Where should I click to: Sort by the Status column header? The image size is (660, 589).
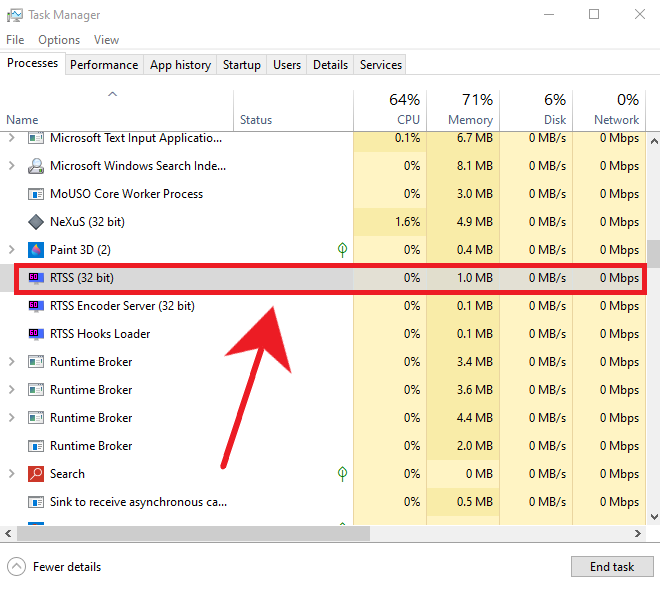coord(293,110)
